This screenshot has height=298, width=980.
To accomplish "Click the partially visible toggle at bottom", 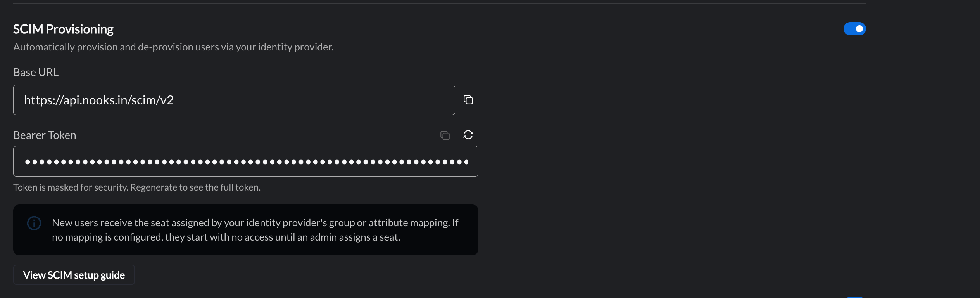I will [854, 297].
